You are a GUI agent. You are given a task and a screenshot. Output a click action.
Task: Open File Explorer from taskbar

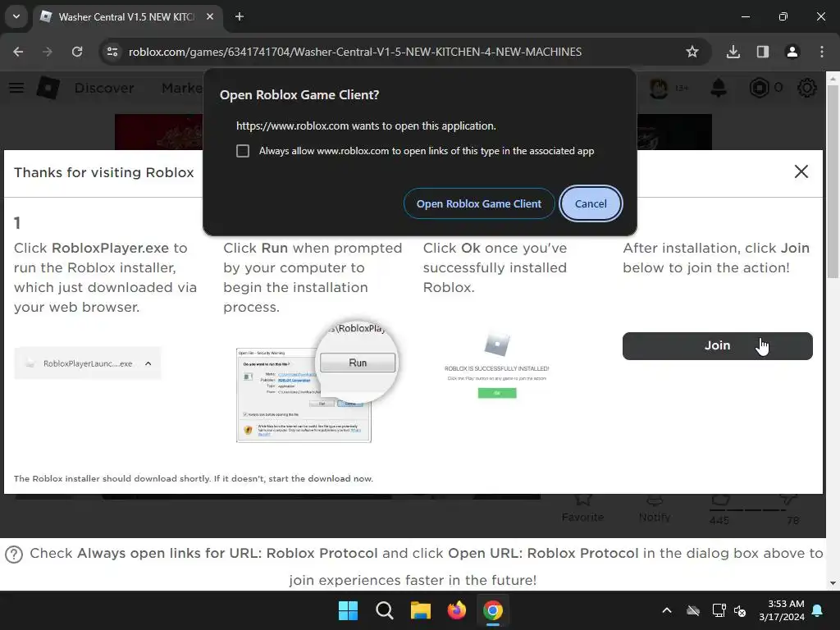[421, 610]
